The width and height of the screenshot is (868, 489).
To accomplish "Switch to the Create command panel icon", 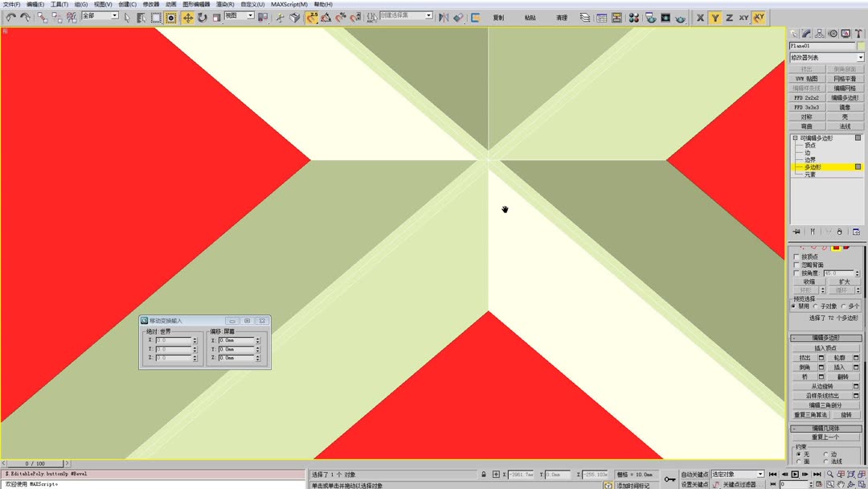I will click(793, 33).
